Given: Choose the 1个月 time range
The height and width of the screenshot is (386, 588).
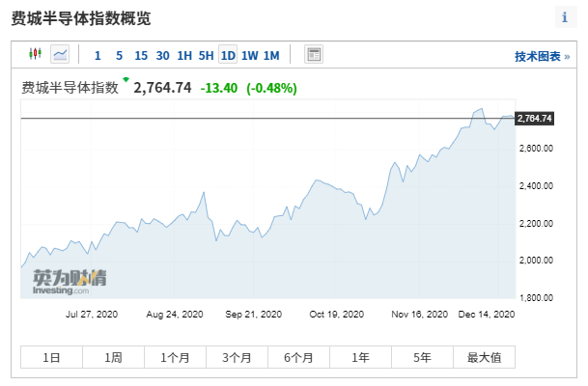Looking at the screenshot, I should tap(175, 357).
